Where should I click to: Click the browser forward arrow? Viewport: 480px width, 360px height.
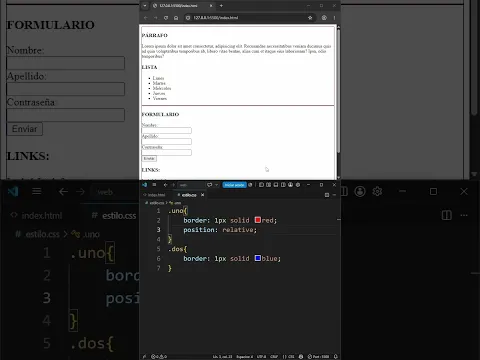click(x=156, y=18)
